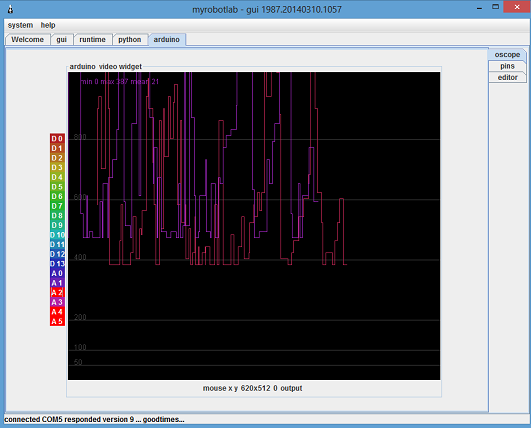Open the editor side tab
Viewport: 531px width, 428px height.
pyautogui.click(x=507, y=77)
